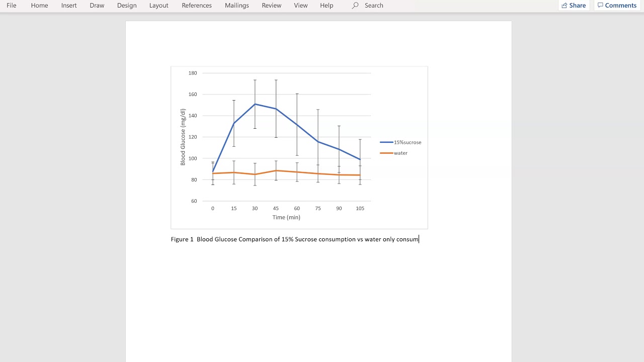Open the Help tab

327,6
